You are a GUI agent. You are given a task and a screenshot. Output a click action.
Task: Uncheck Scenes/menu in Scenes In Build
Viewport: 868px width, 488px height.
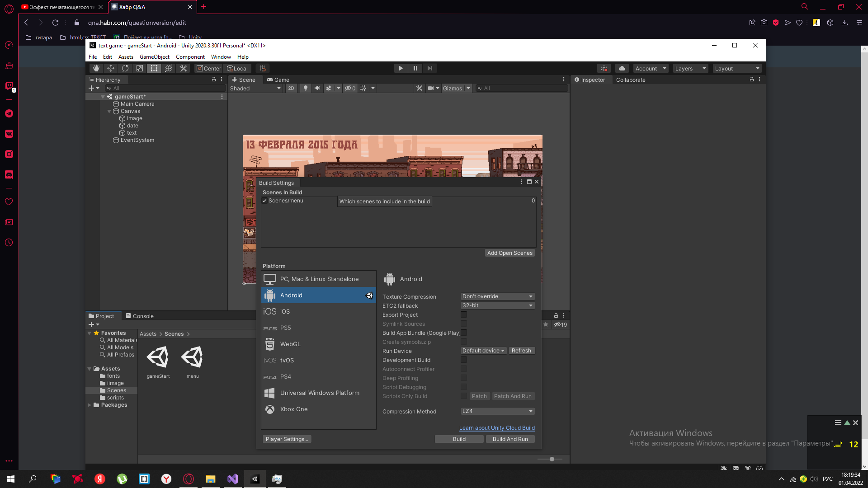[x=264, y=201]
